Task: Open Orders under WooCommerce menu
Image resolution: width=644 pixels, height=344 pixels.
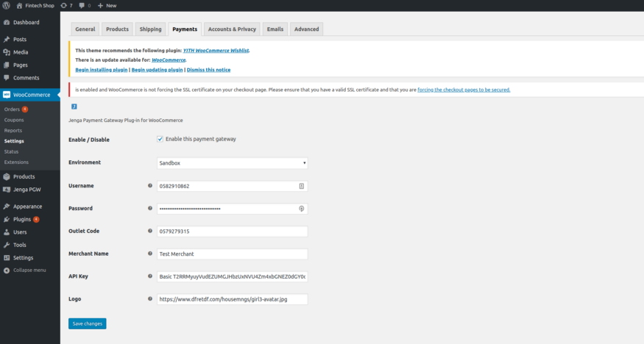Action: coord(12,110)
